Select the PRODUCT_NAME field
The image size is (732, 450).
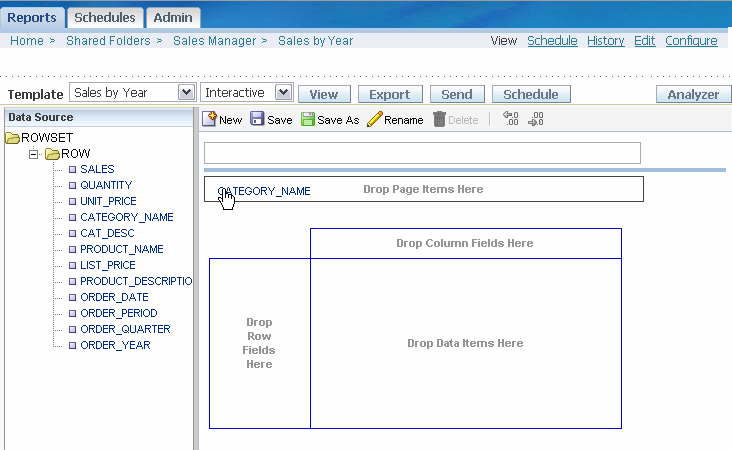(122, 249)
